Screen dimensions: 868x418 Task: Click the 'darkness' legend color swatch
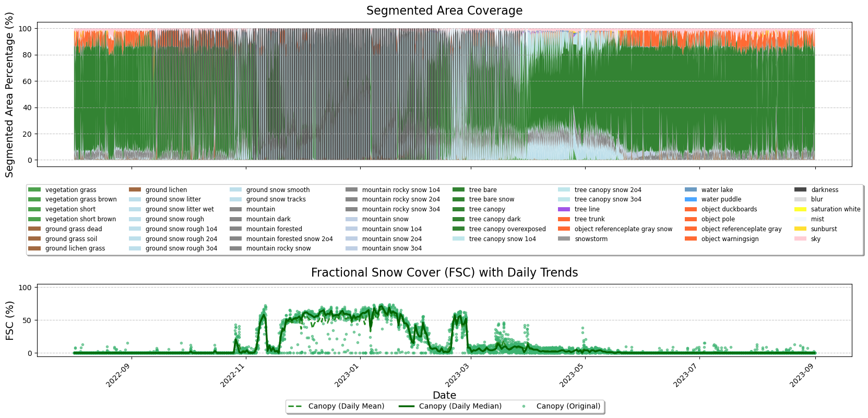point(800,190)
